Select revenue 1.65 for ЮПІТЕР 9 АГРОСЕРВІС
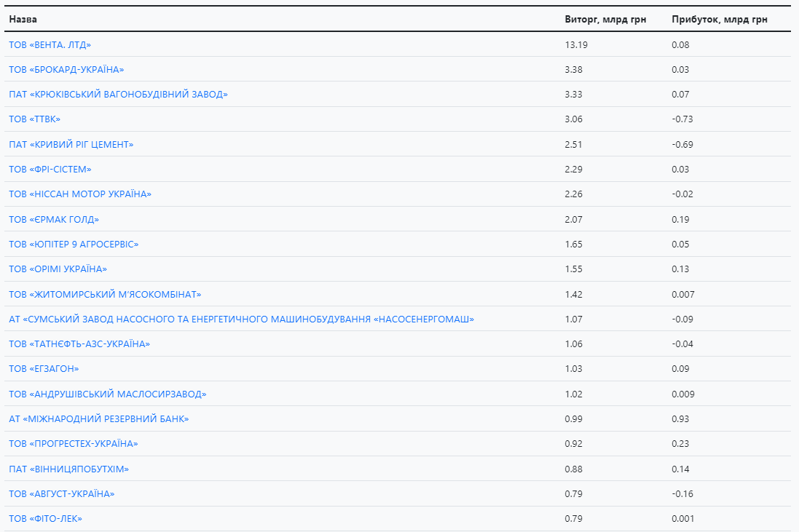Screen dimensions: 799x532 (574, 245)
